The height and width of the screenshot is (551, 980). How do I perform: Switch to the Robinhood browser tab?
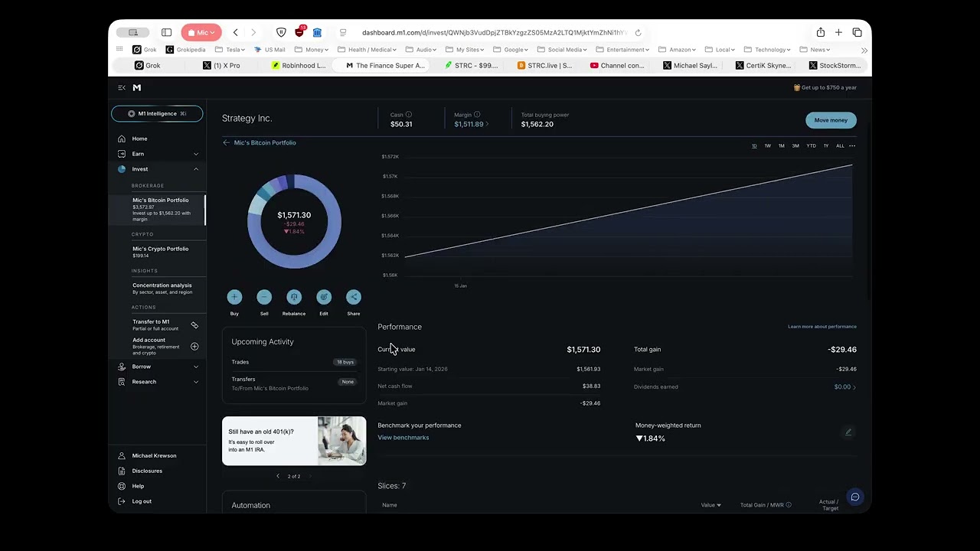[299, 66]
